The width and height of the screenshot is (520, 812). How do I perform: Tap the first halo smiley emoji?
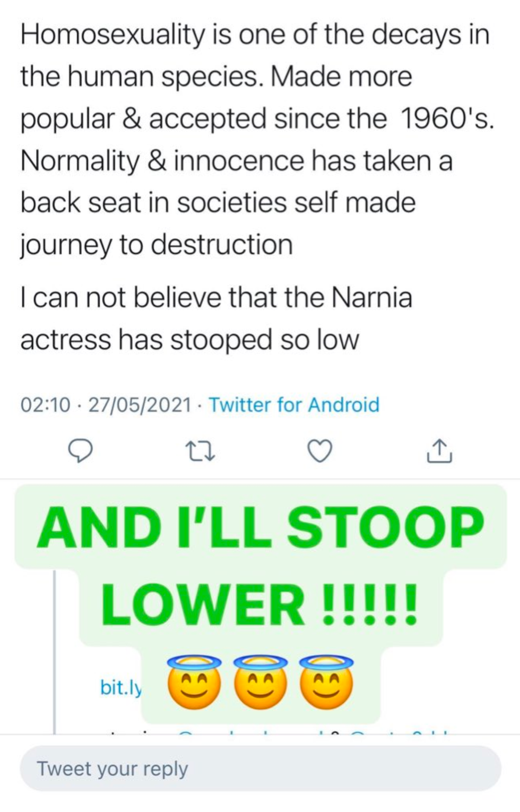point(194,682)
